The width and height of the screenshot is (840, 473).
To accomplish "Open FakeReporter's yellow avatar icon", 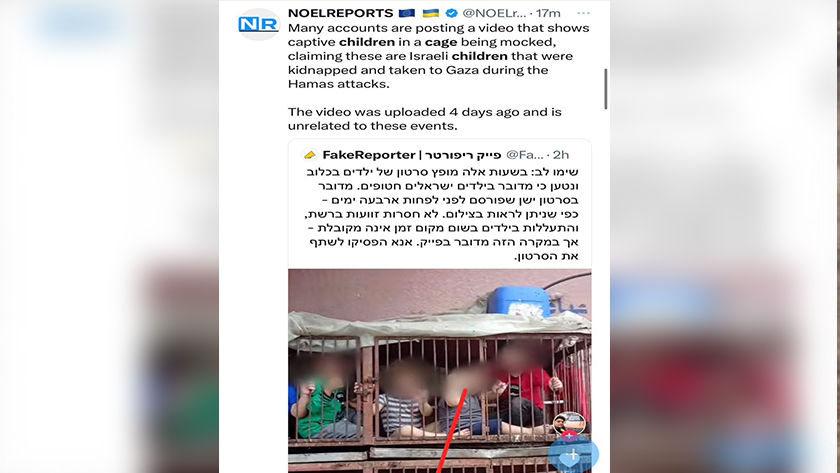I will pos(309,155).
